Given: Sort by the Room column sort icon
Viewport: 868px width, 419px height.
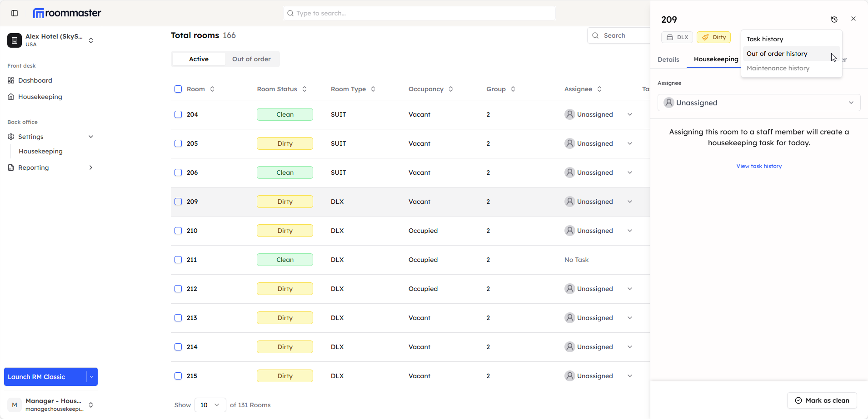Looking at the screenshot, I should pyautogui.click(x=212, y=89).
